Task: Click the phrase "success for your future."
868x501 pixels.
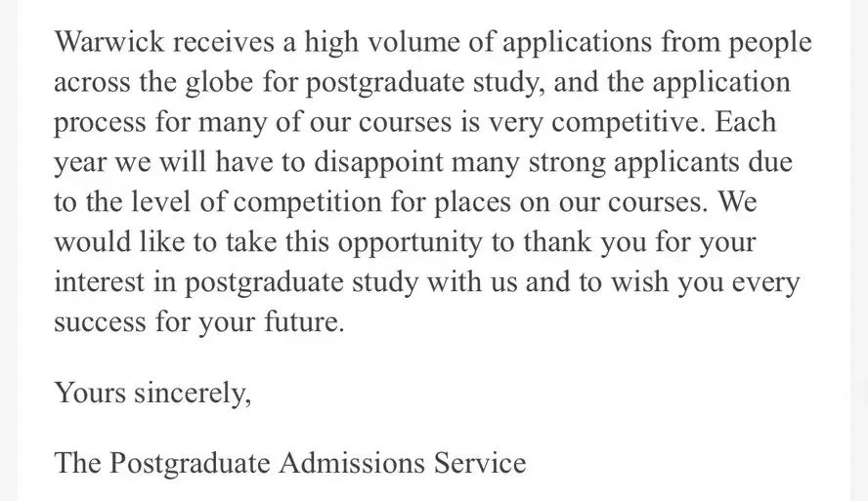Action: (x=199, y=322)
